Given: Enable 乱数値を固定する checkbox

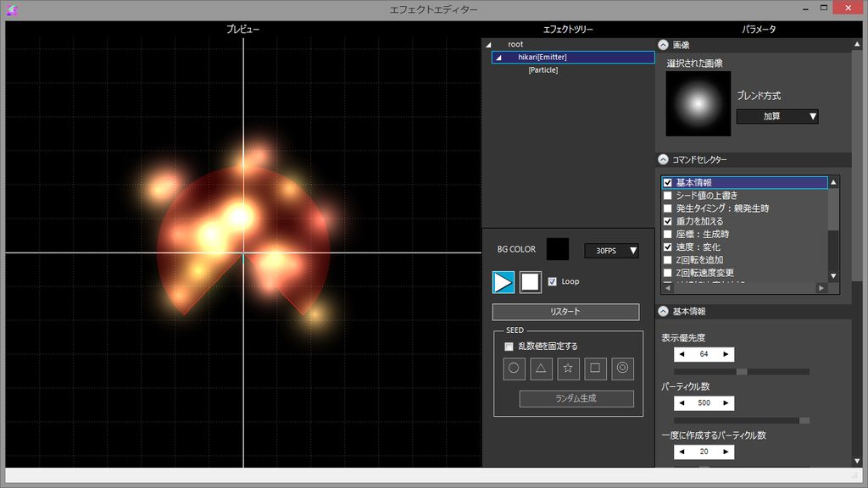Looking at the screenshot, I should (x=509, y=346).
